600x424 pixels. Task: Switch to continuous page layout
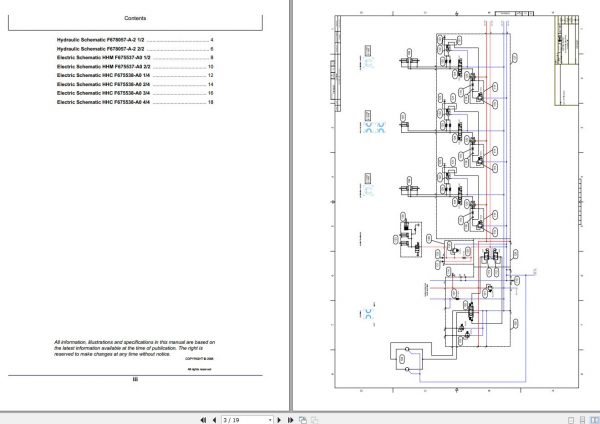coord(583,420)
